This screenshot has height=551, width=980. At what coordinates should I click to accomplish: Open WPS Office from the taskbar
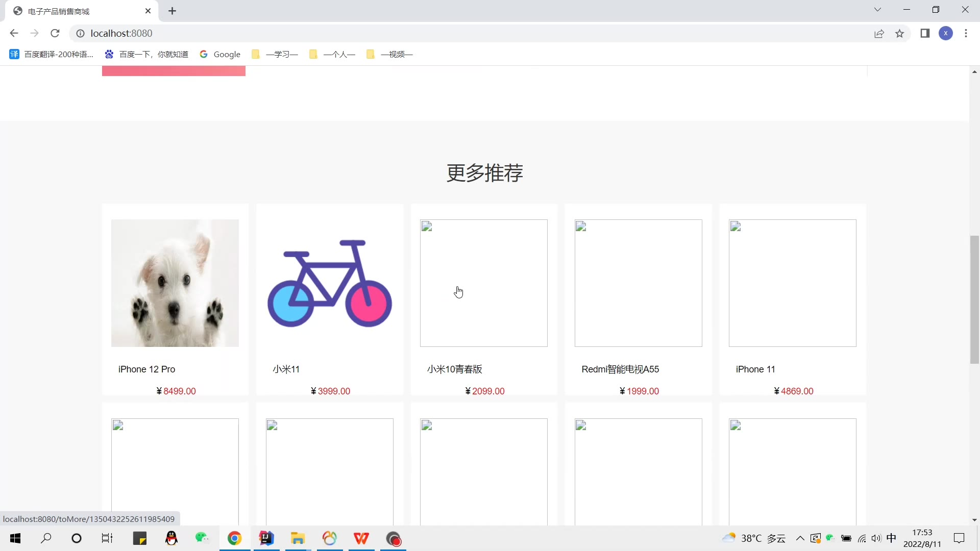click(361, 538)
